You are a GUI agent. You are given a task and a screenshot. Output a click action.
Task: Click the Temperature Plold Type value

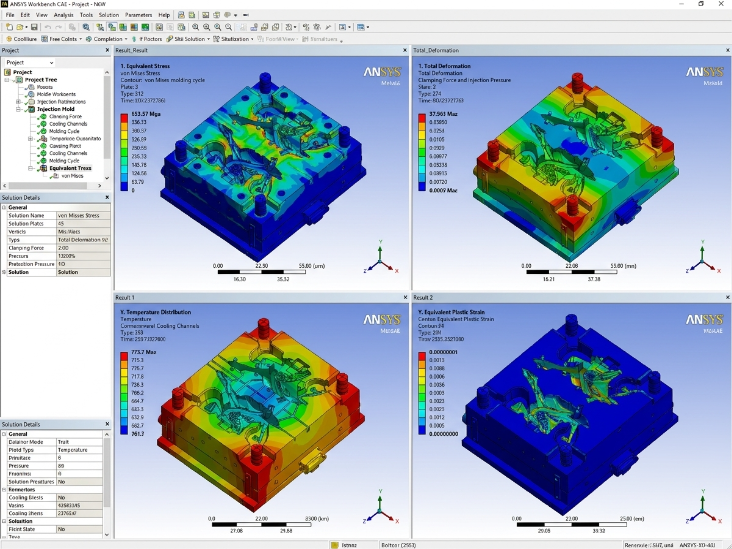(x=79, y=450)
